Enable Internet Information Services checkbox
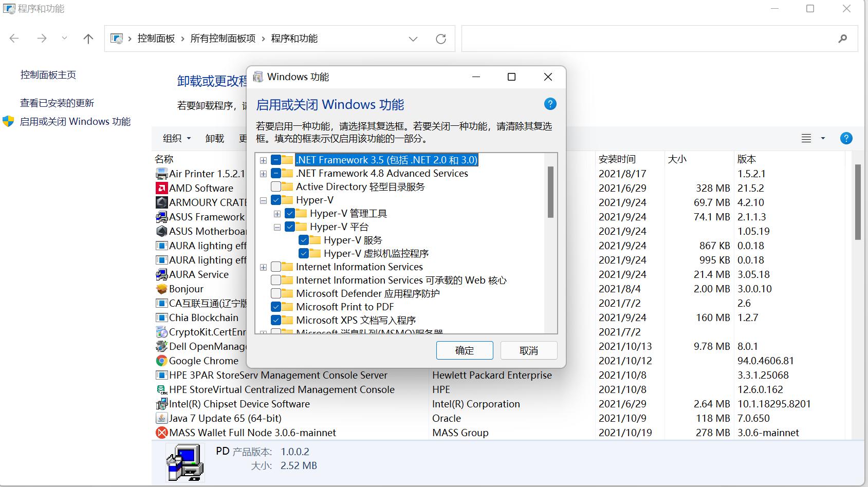 (277, 267)
